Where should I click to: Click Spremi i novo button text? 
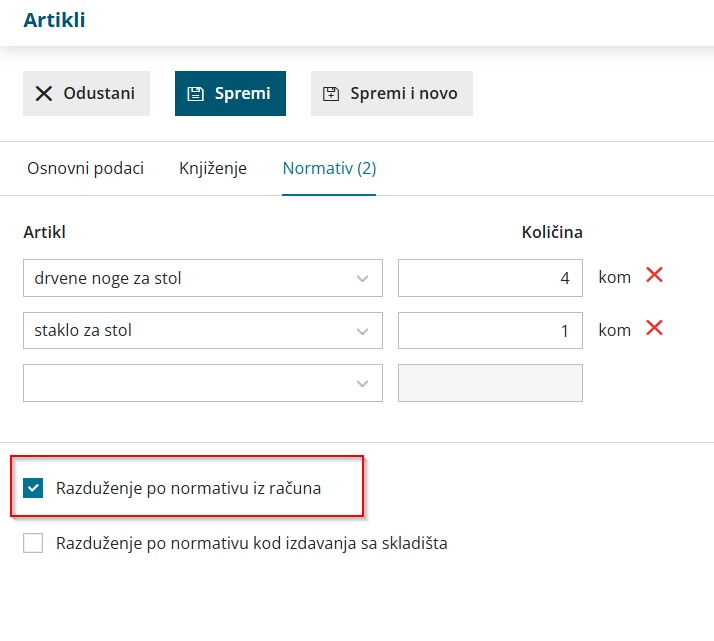point(404,93)
